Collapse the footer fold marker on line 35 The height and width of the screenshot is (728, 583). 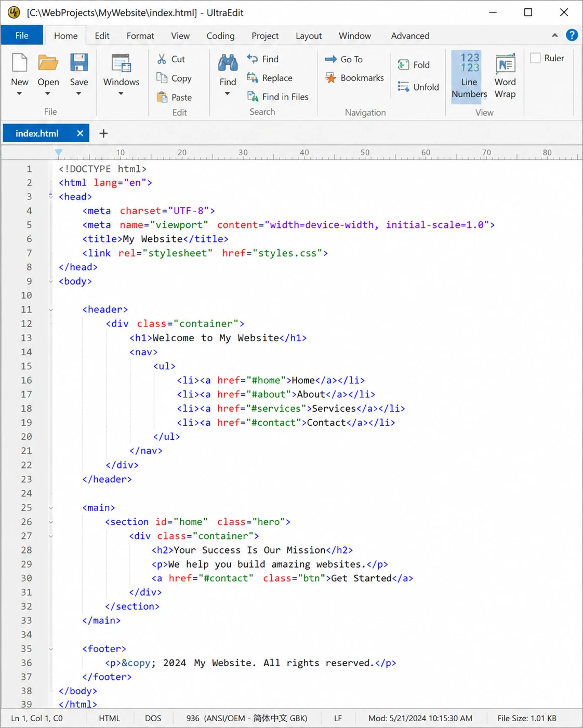(x=50, y=649)
